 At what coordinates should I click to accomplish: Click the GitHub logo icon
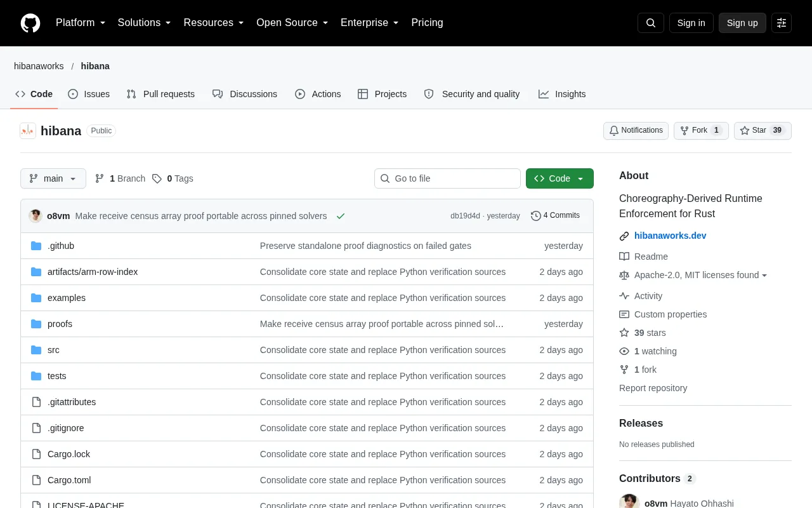coord(30,23)
